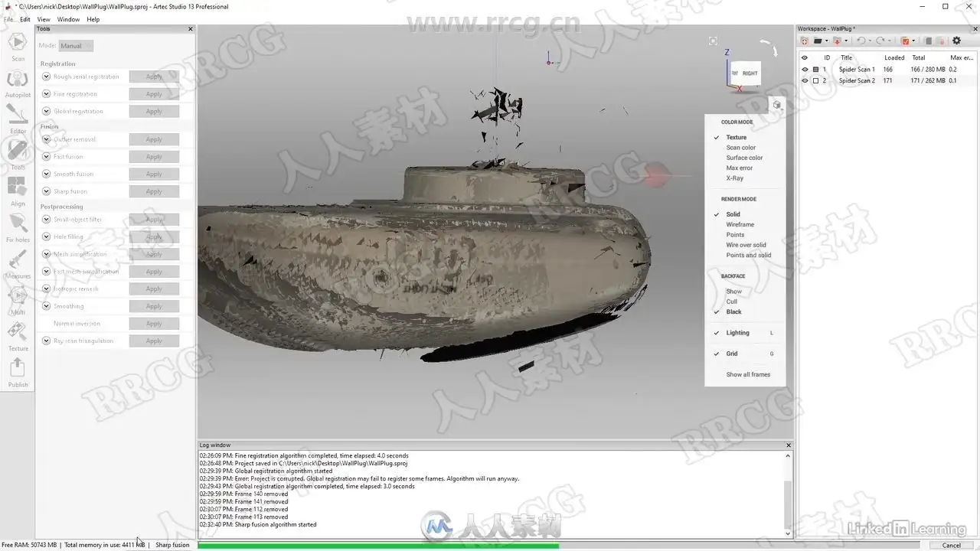Close the Tools panel
Screen dimensions: 980x551
tap(191, 29)
